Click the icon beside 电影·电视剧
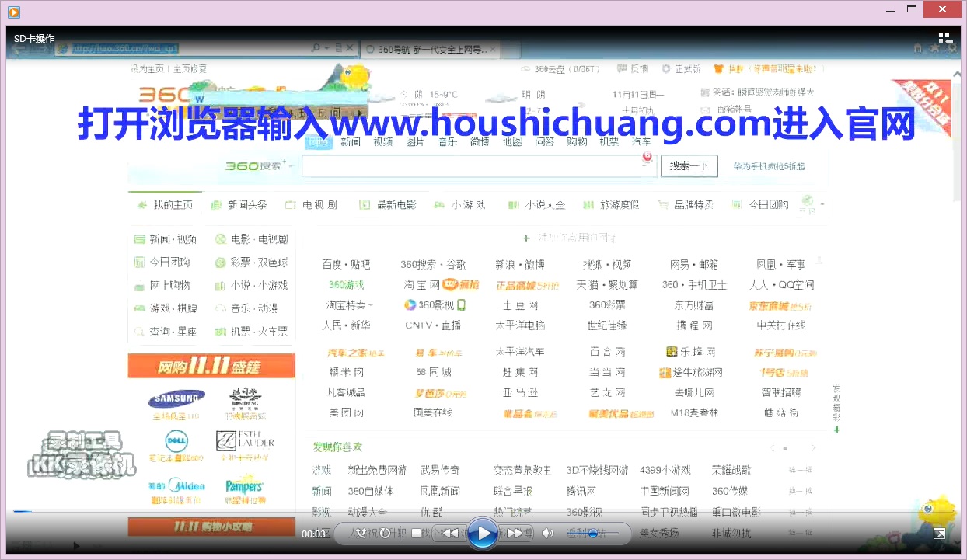967x560 pixels. pyautogui.click(x=221, y=239)
